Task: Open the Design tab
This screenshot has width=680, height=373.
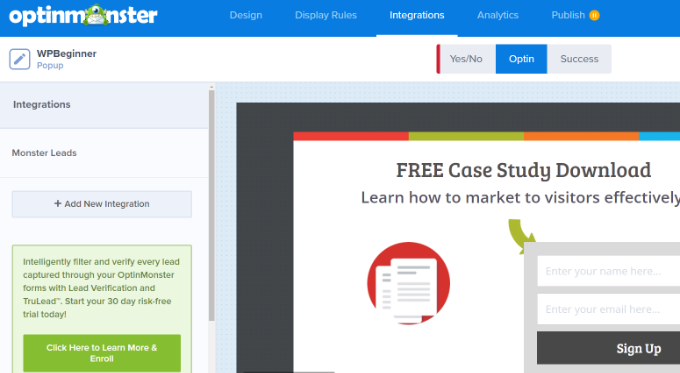Action: 246,15
